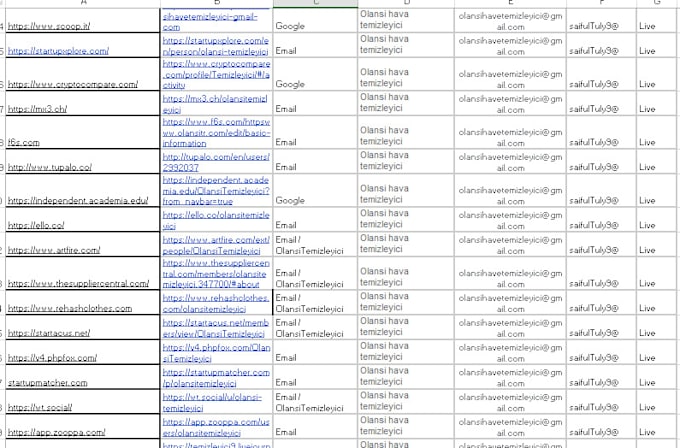Screen dimensions: 680x448
Task: Open the thesuppliercentral.com members profile link
Action: coord(216,273)
